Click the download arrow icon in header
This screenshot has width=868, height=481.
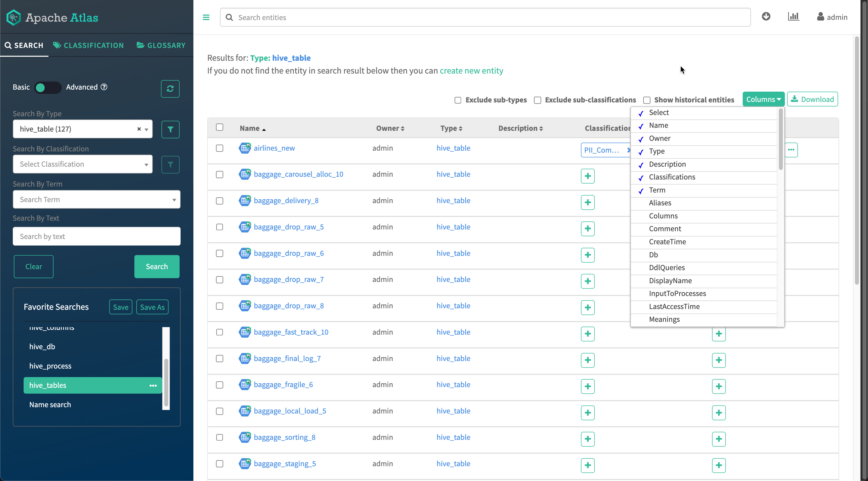[766, 17]
